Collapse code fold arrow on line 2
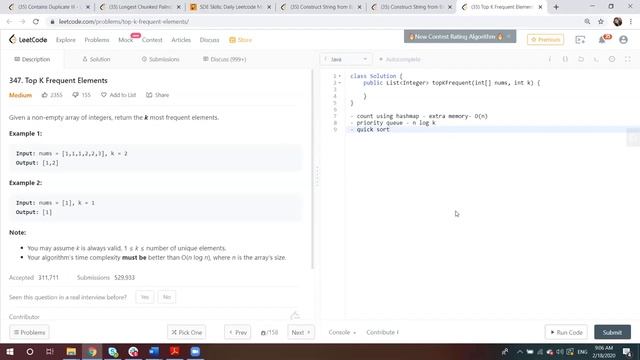This screenshot has height=360, width=640. [340, 82]
